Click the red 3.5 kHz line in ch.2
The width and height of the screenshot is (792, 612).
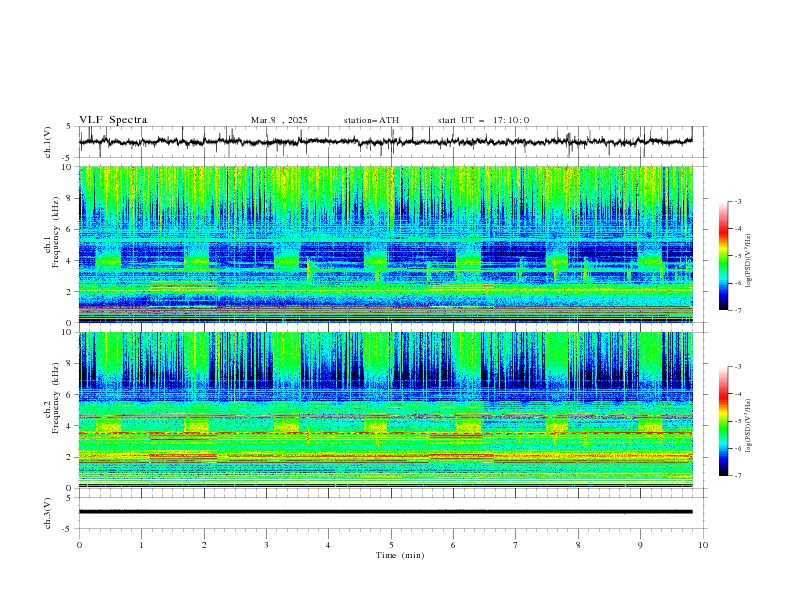(x=386, y=433)
